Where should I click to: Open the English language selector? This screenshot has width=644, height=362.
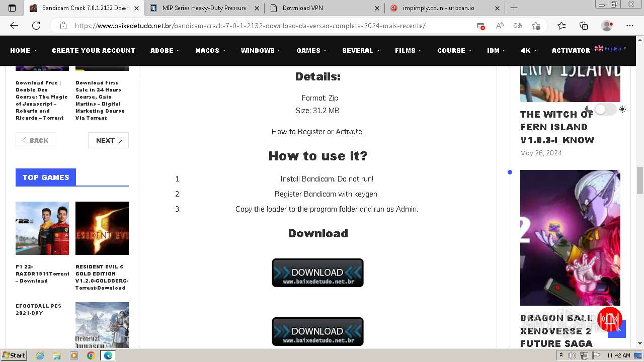click(x=610, y=49)
